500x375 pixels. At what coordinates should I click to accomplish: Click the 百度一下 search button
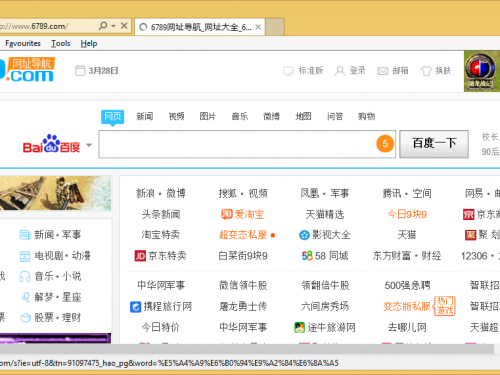point(434,144)
